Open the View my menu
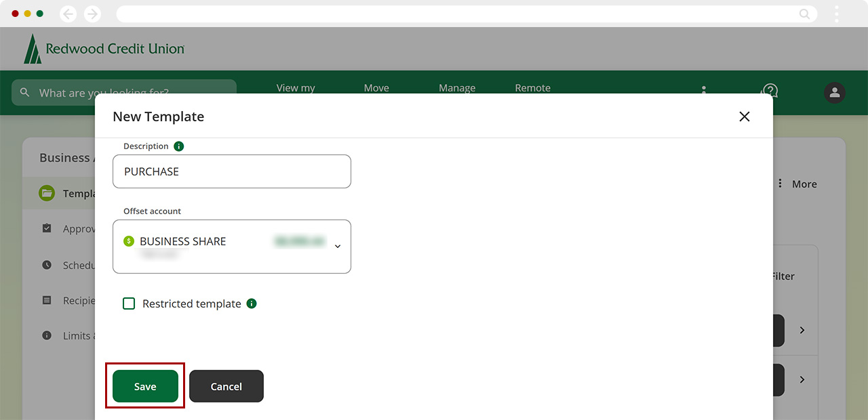868x420 pixels. [x=296, y=88]
